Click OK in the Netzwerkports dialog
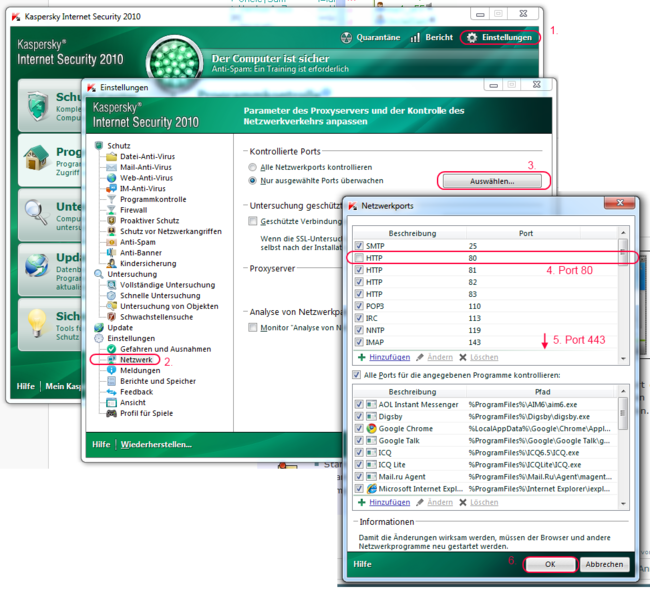The image size is (650, 591). (550, 564)
